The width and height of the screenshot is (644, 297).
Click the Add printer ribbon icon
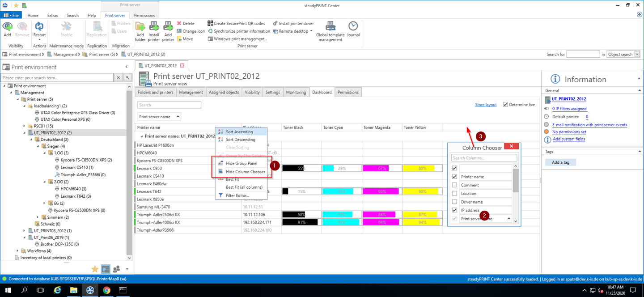[168, 26]
